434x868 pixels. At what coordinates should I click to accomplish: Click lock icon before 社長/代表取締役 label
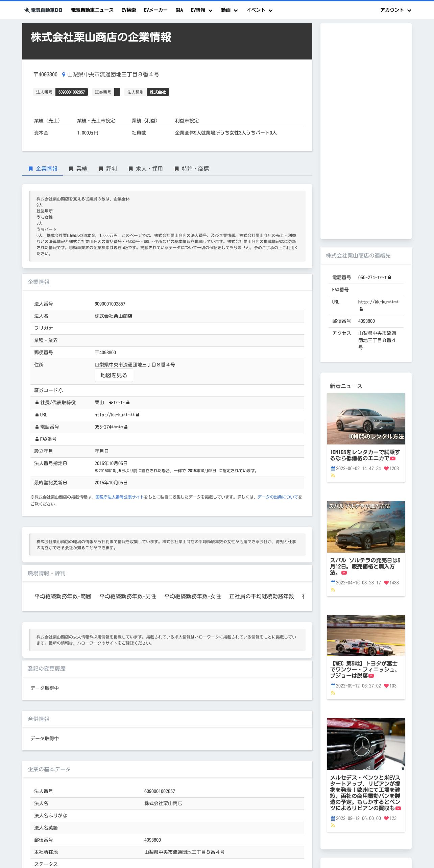coord(37,403)
